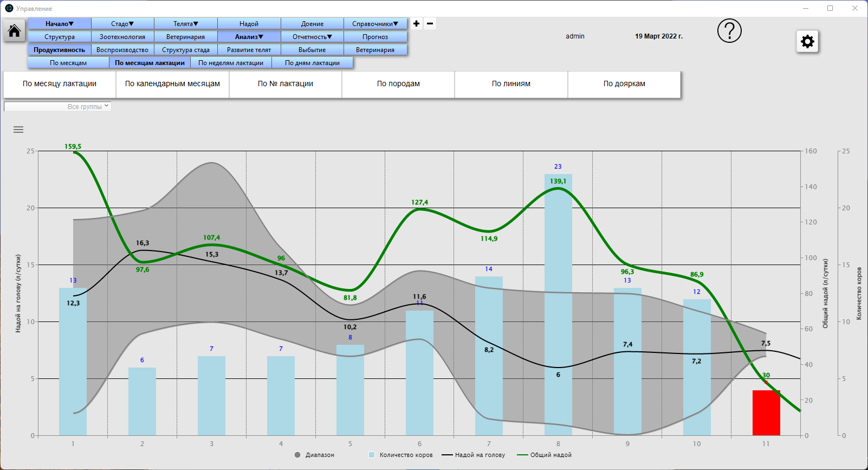Click the date 19 Март 2022 г.
Image resolution: width=868 pixels, height=470 pixels.
point(659,36)
